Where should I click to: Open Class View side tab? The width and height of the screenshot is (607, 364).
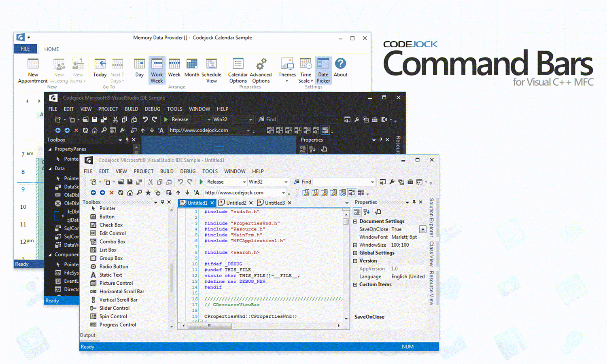click(431, 254)
